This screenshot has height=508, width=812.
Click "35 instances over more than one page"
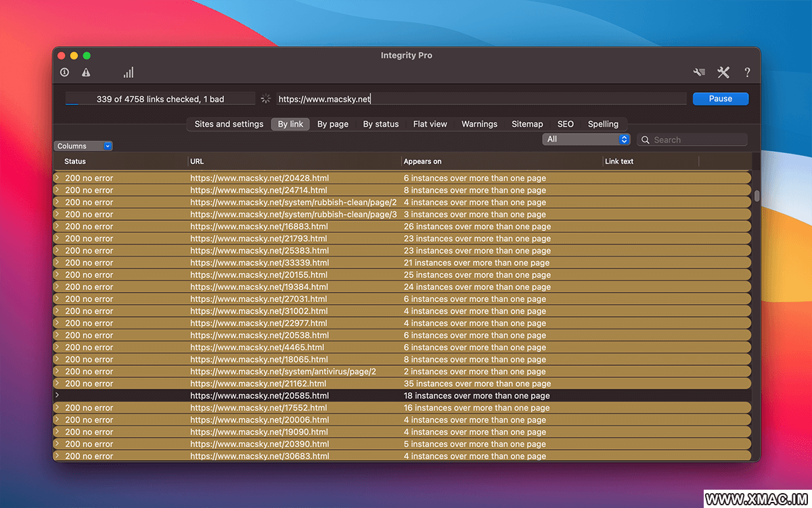coord(477,383)
